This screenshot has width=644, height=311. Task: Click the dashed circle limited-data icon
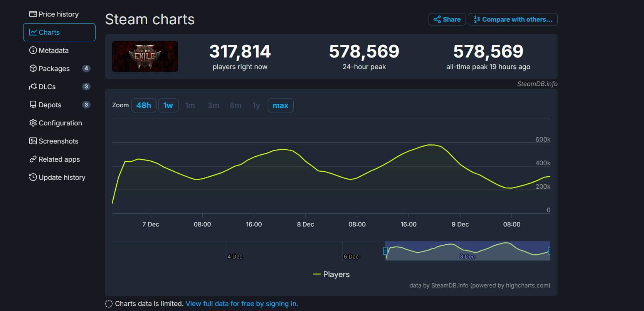coord(109,304)
